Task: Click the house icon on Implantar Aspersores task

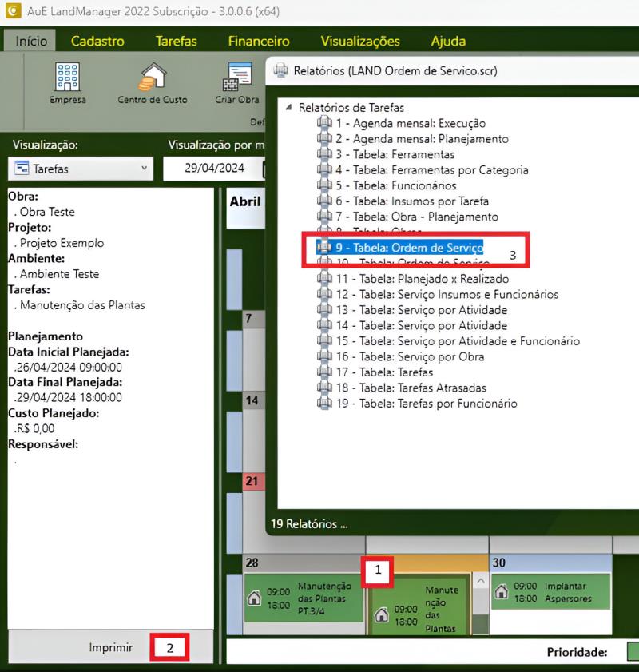Action: 502,592
